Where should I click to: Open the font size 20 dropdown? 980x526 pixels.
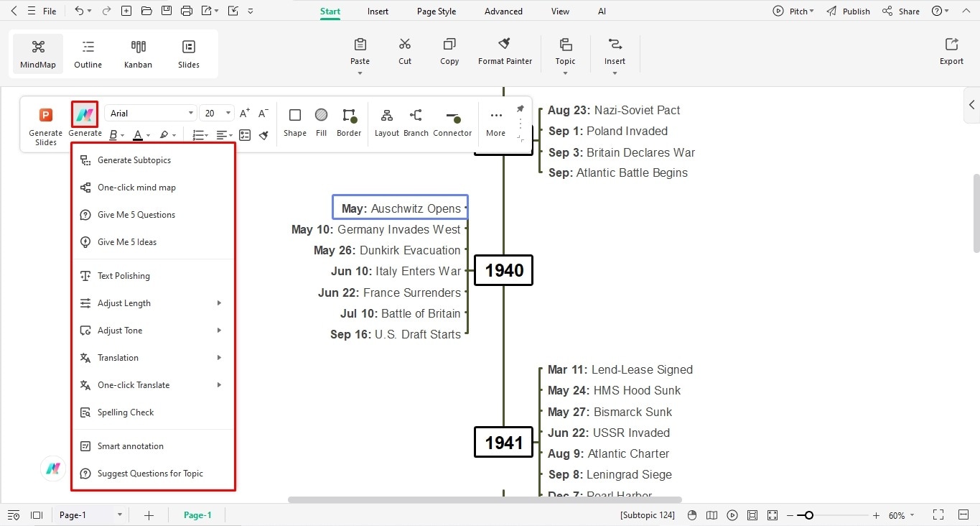[x=218, y=113]
